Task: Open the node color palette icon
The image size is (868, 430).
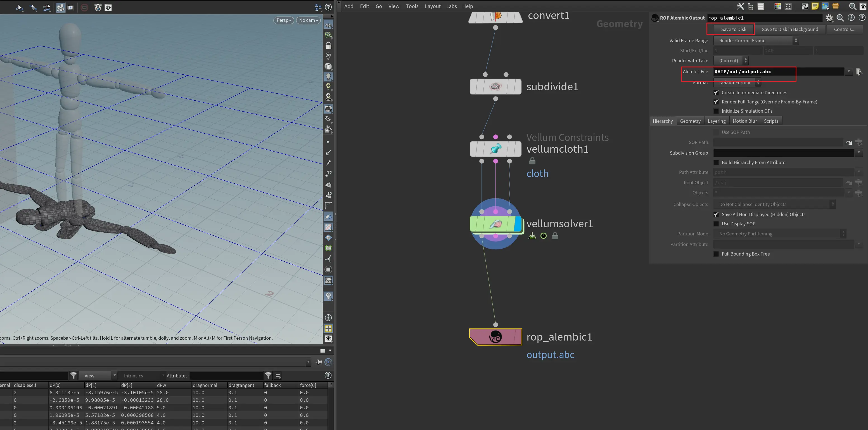Action: click(778, 6)
